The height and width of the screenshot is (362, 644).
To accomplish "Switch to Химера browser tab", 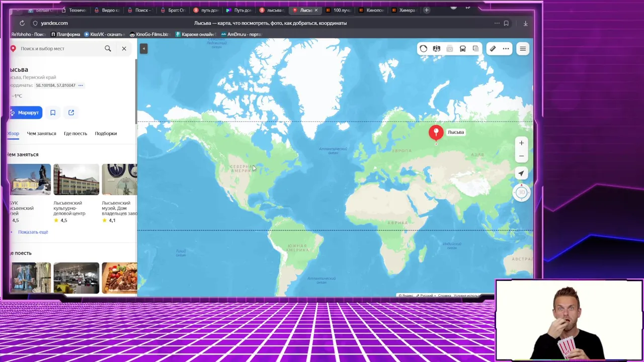I will pyautogui.click(x=405, y=10).
